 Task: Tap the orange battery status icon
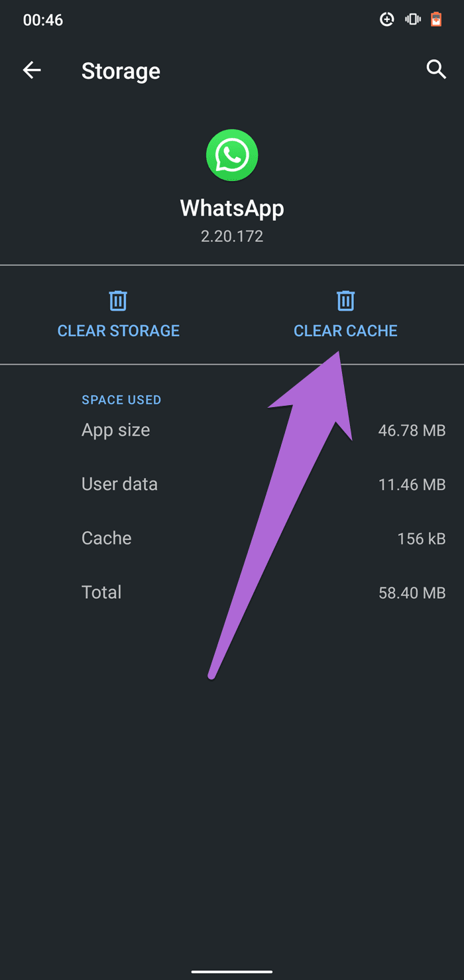pos(436,19)
